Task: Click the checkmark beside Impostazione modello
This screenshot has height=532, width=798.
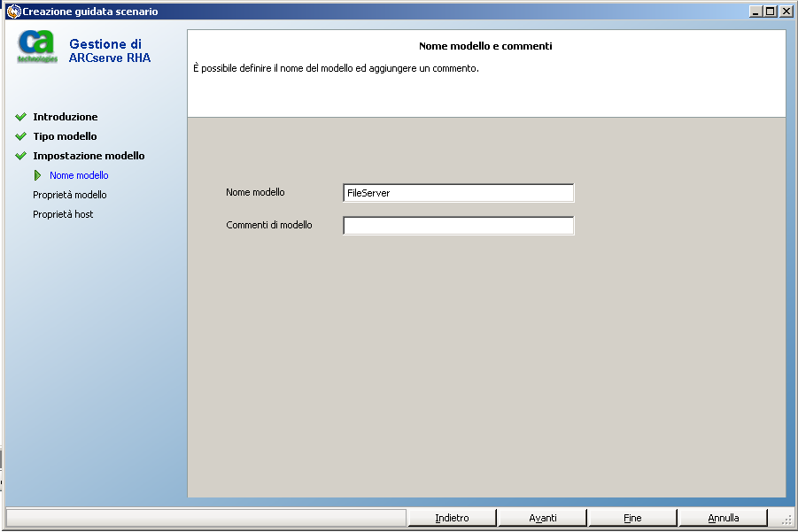Action: pyautogui.click(x=21, y=156)
